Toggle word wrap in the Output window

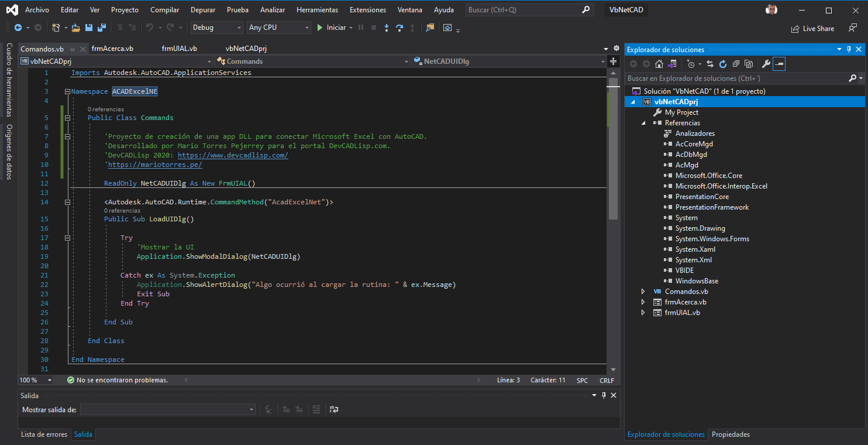click(x=334, y=409)
